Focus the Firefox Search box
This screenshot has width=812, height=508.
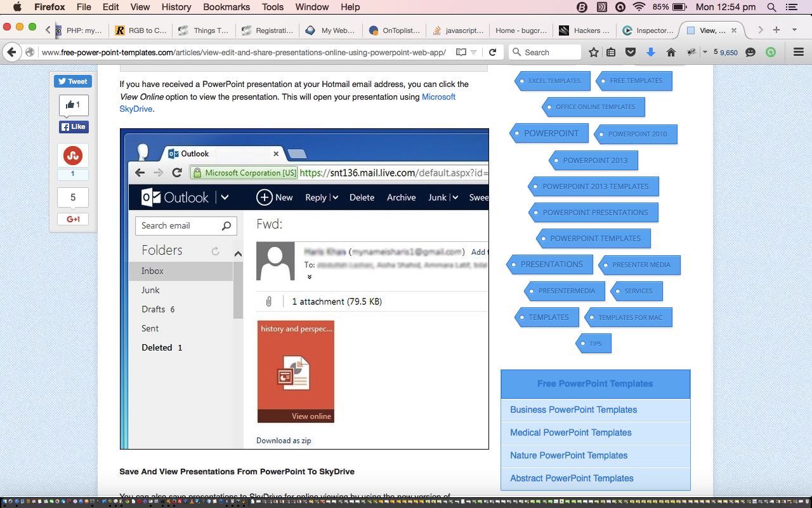pos(546,52)
